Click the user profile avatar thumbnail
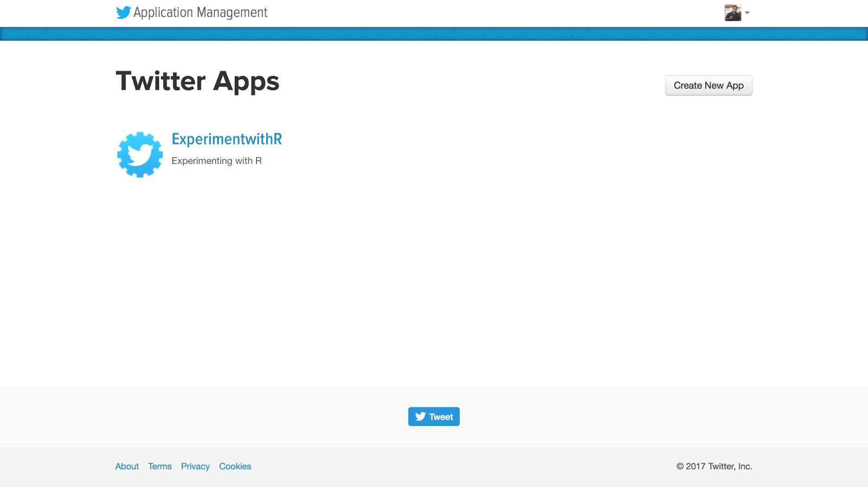 tap(733, 12)
